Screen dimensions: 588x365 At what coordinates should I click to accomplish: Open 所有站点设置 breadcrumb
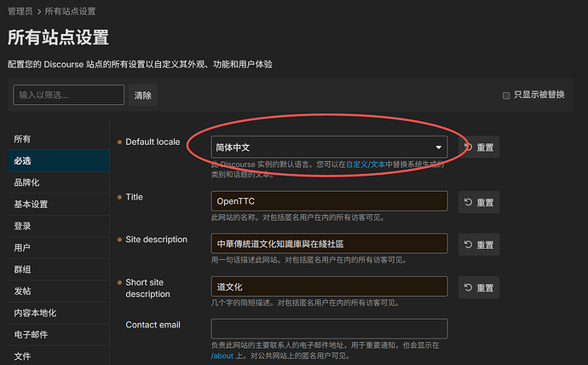click(70, 11)
